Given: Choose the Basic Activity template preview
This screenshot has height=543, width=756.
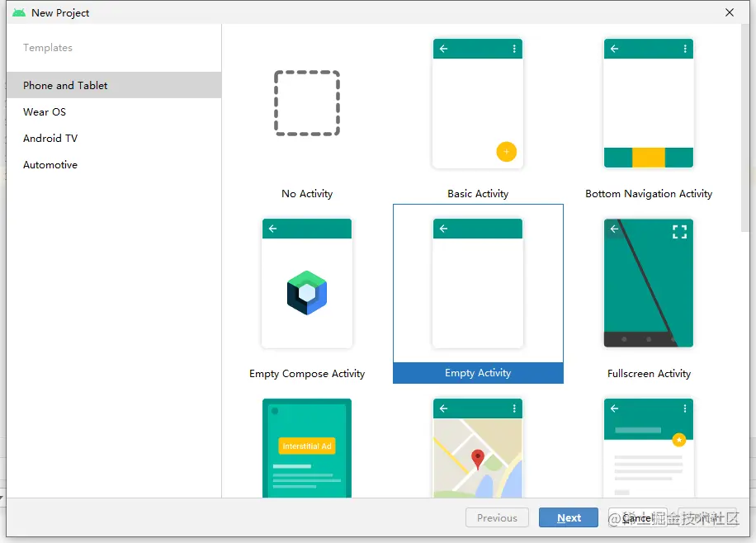Looking at the screenshot, I should click(478, 103).
